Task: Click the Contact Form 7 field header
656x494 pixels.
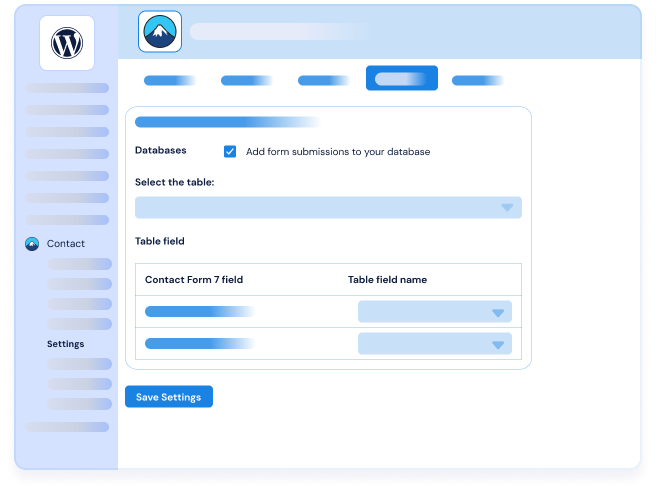Action: 194,280
